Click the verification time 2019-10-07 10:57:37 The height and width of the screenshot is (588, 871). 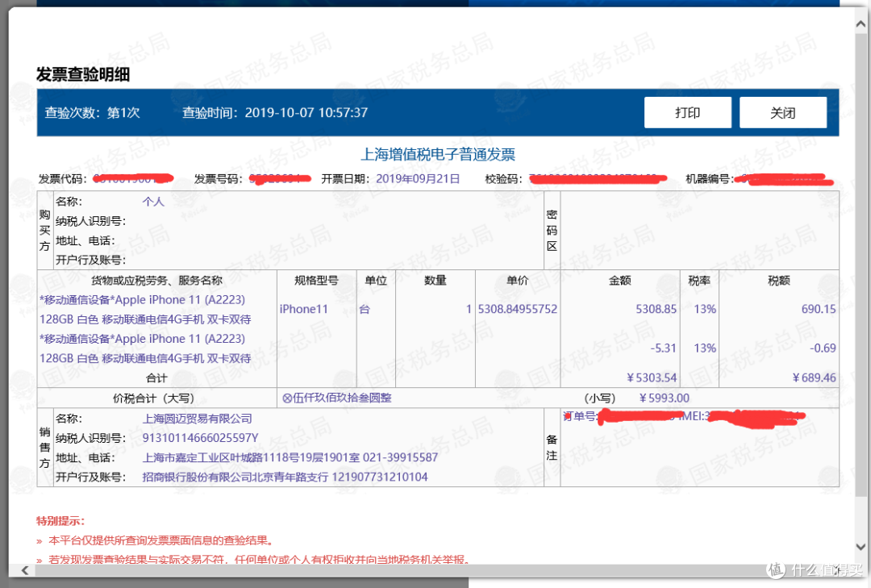click(306, 113)
